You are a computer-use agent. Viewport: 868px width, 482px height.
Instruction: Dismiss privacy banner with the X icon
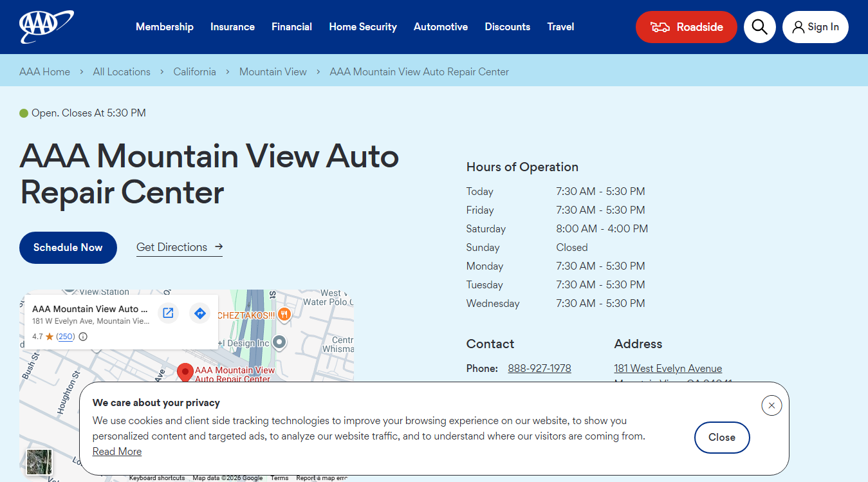click(x=771, y=405)
